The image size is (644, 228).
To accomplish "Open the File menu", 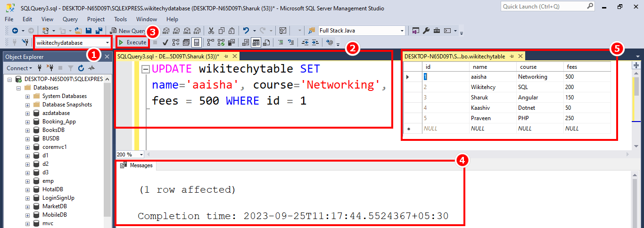I will (x=9, y=19).
